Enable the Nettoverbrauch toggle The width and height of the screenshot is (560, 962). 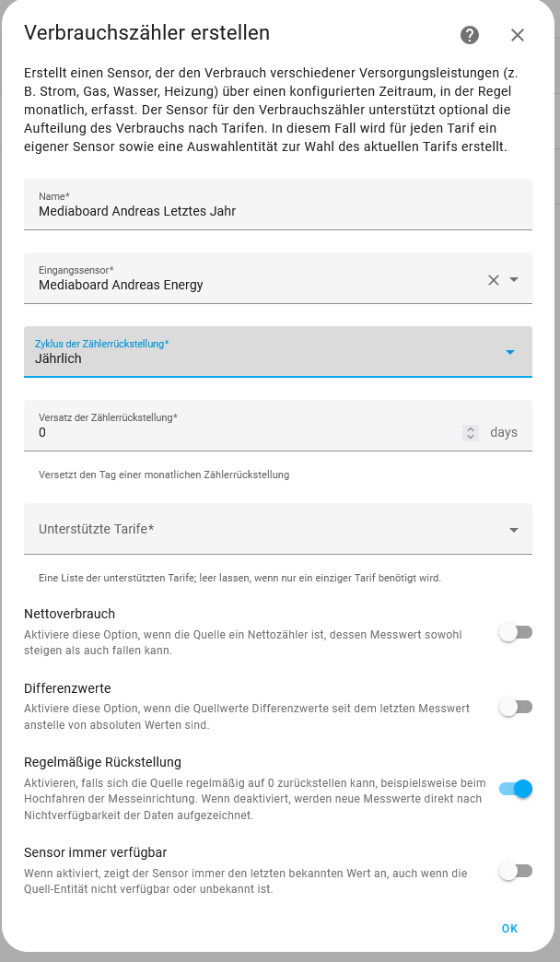tap(516, 632)
